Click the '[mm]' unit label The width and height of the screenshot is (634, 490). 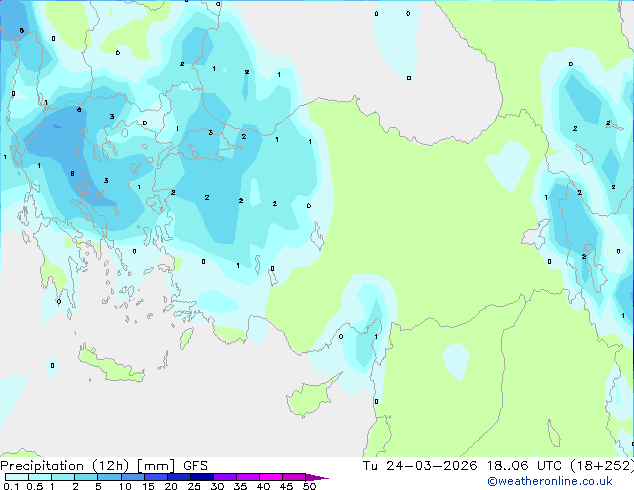[x=156, y=466]
